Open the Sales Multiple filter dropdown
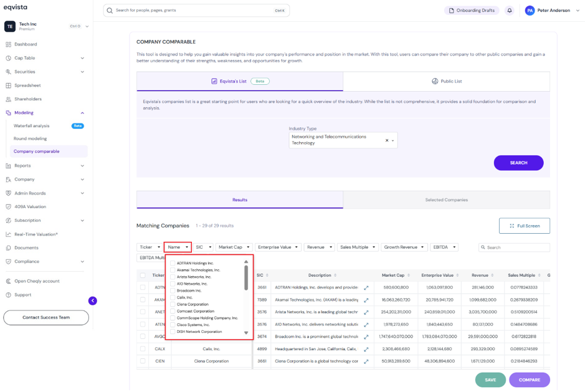585x392 pixels. point(358,247)
